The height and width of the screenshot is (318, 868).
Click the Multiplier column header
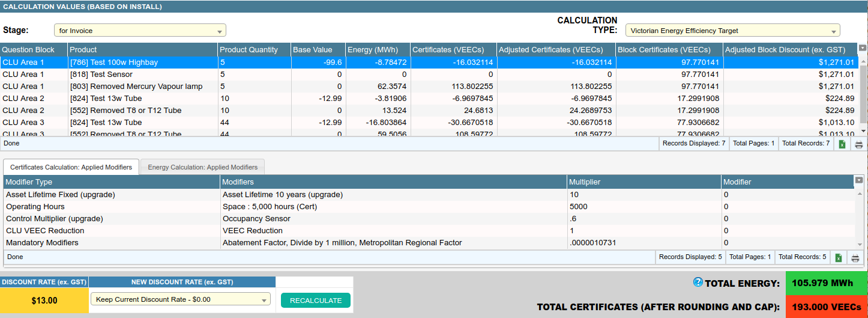click(585, 182)
